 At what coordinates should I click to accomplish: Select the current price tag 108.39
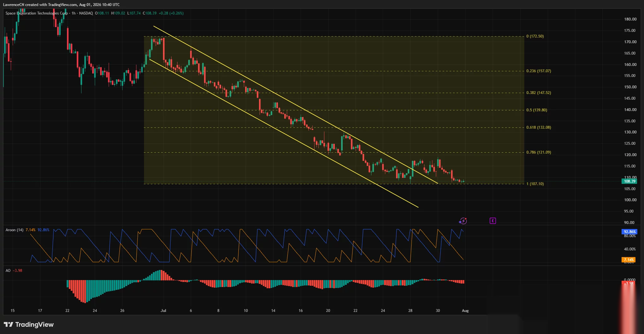(x=629, y=181)
